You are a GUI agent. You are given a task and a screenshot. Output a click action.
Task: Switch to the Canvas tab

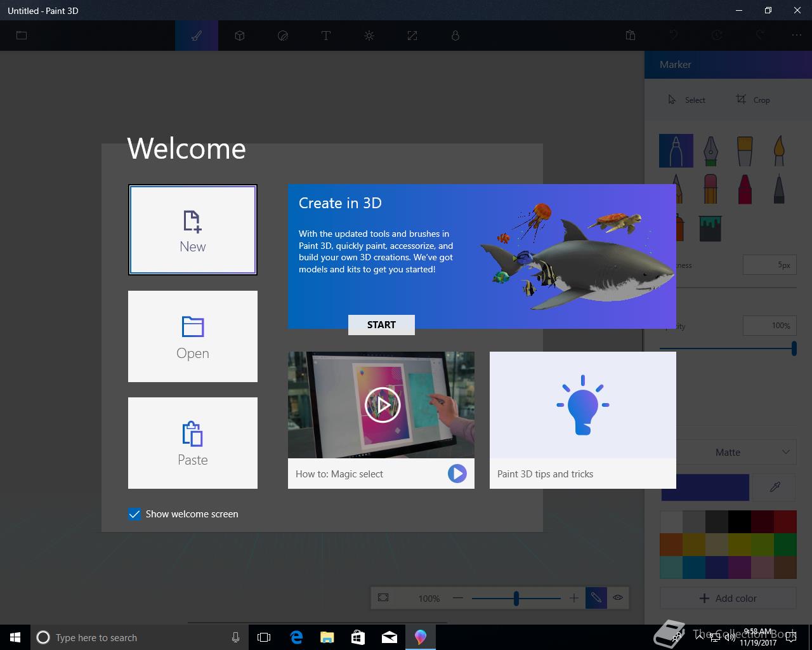point(412,36)
